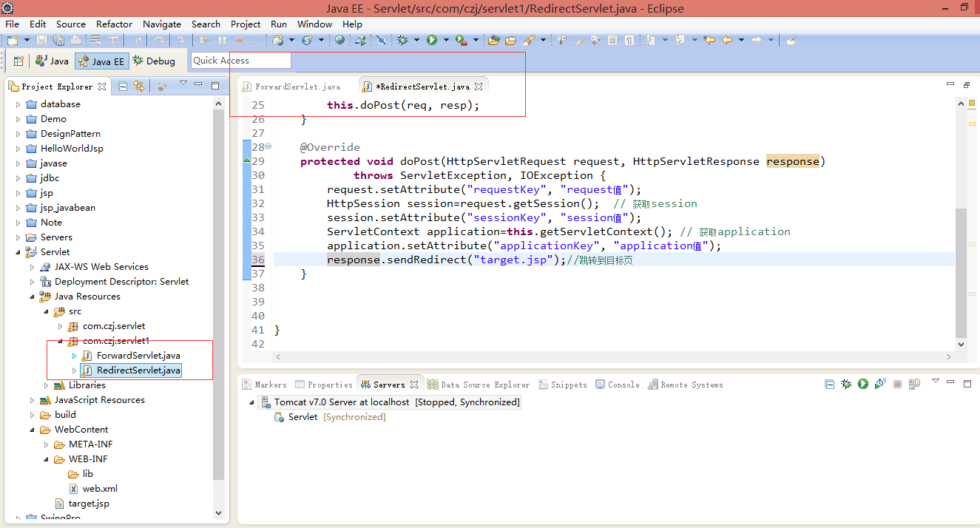This screenshot has width=980, height=528.
Task: Switch to the Markers tab
Action: 265,385
